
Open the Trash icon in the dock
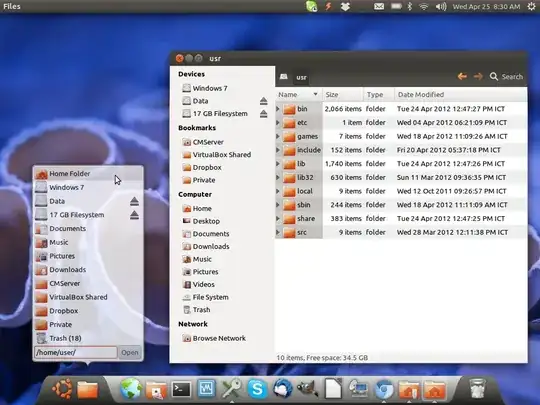point(477,388)
